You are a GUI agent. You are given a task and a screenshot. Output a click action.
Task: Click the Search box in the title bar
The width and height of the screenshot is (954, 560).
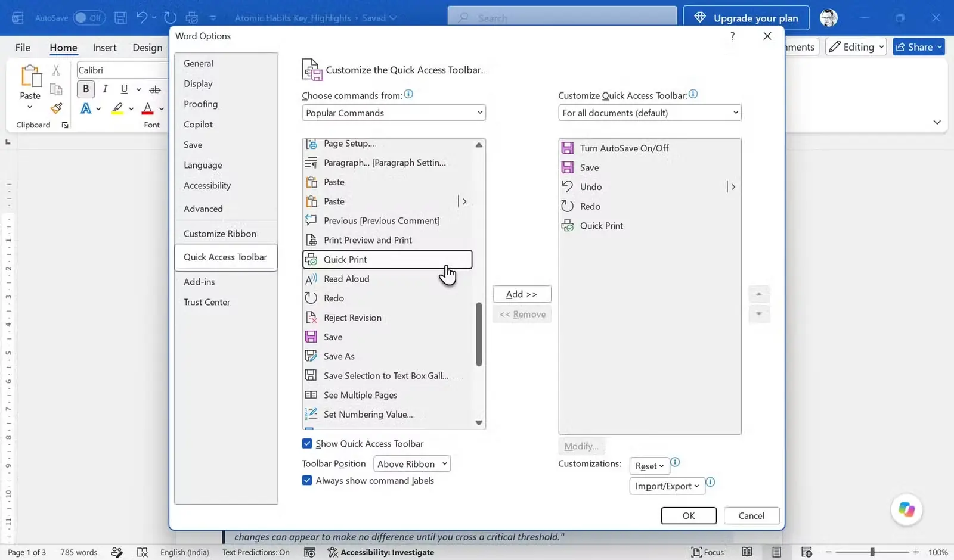click(x=562, y=18)
